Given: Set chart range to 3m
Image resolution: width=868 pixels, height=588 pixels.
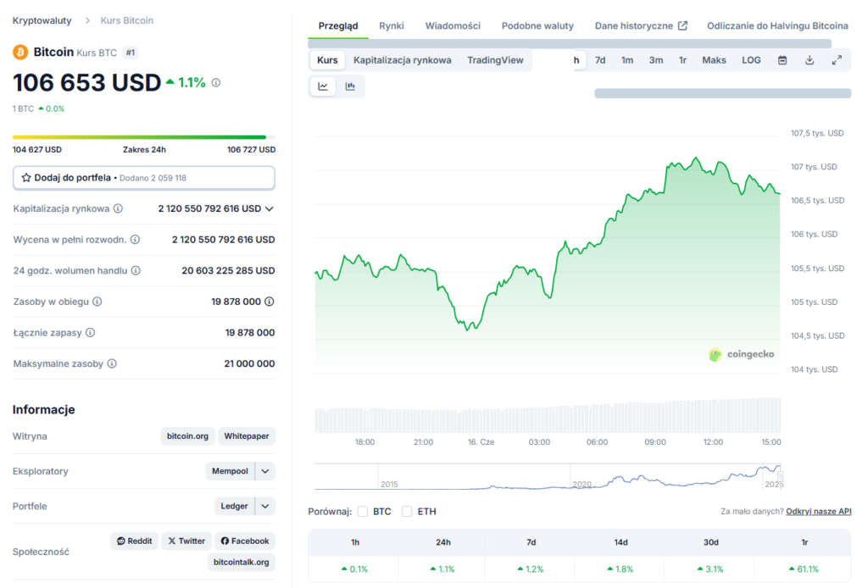Looking at the screenshot, I should pos(656,60).
